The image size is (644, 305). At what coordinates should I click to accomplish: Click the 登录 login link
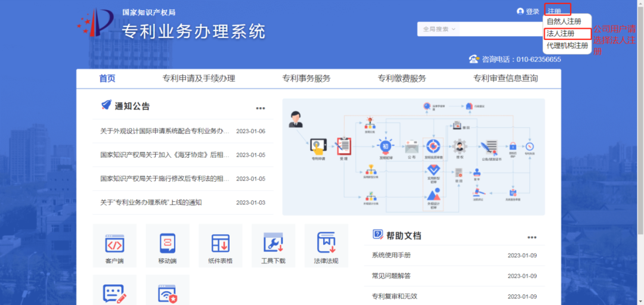(x=532, y=11)
